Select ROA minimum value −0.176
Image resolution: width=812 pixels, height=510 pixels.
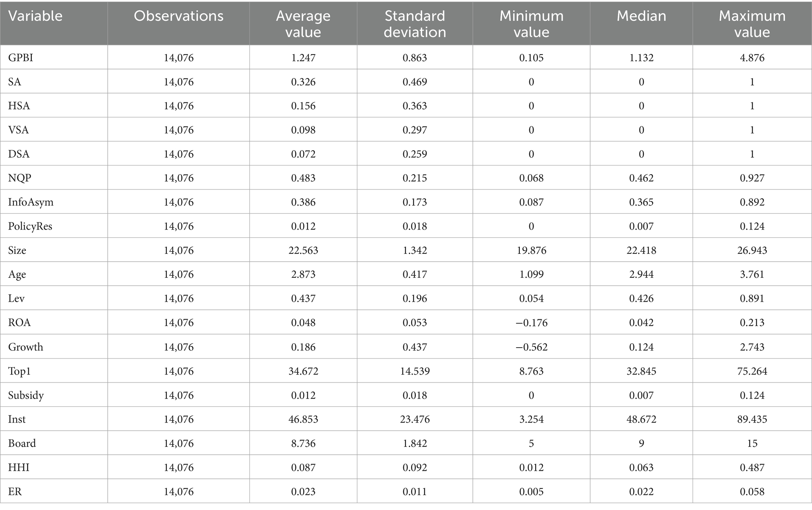coord(531,322)
